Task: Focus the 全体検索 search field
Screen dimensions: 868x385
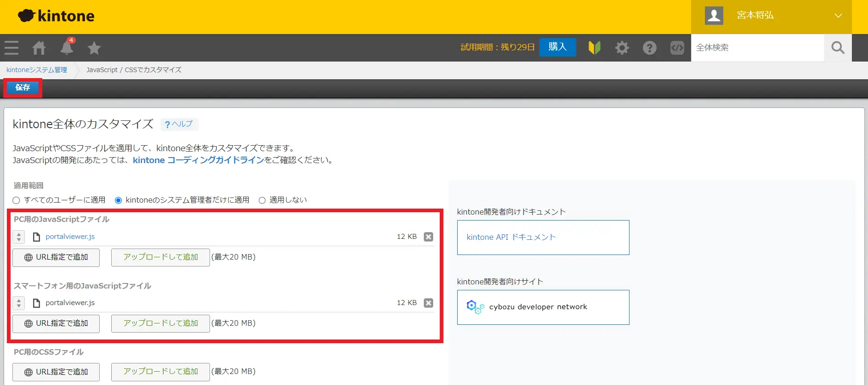Action: pyautogui.click(x=758, y=47)
